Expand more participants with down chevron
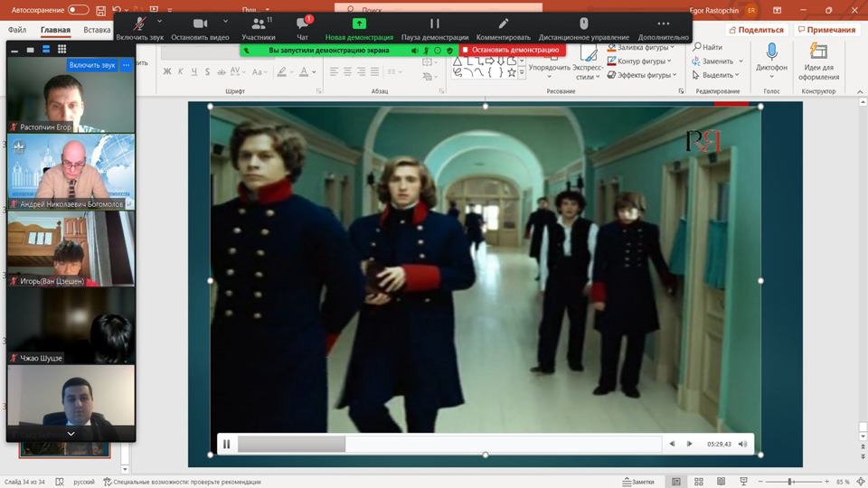The width and height of the screenshot is (868, 488). coord(71,434)
